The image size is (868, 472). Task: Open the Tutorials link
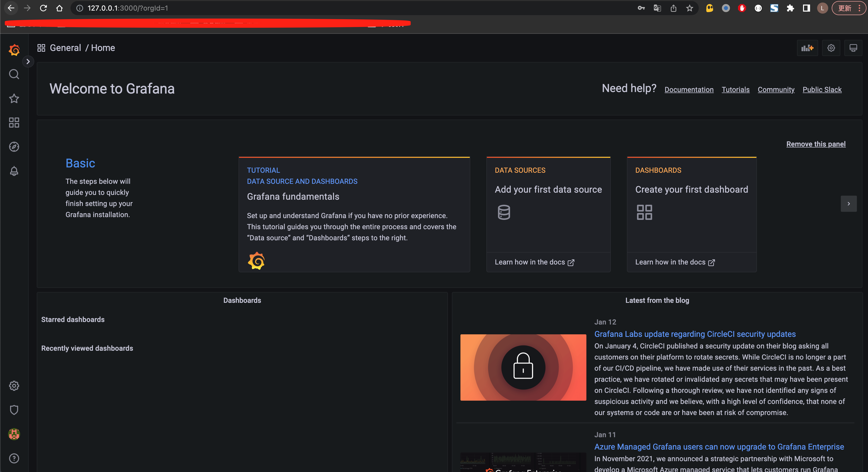[x=736, y=90]
